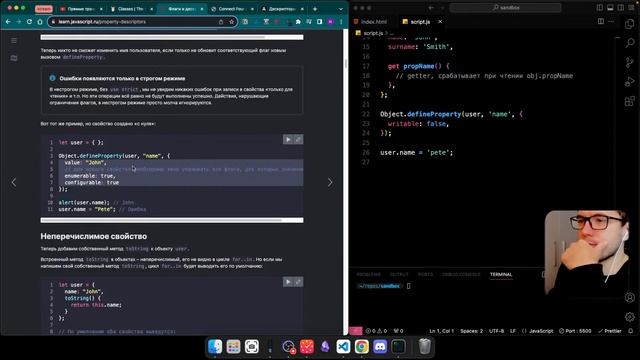Open TERMINAL panel tab

coord(501,274)
